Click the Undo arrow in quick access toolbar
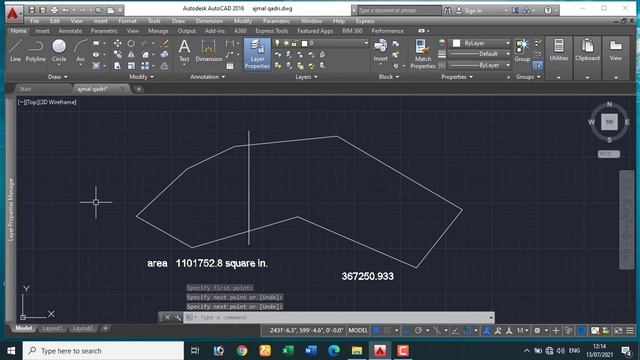This screenshot has width=640, height=360. pyautogui.click(x=66, y=10)
